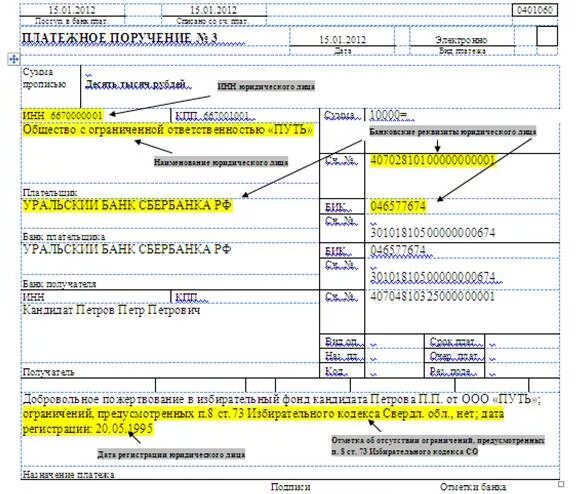Click the "Очер. плат." field label
The height and width of the screenshot is (494, 577).
coord(454,356)
